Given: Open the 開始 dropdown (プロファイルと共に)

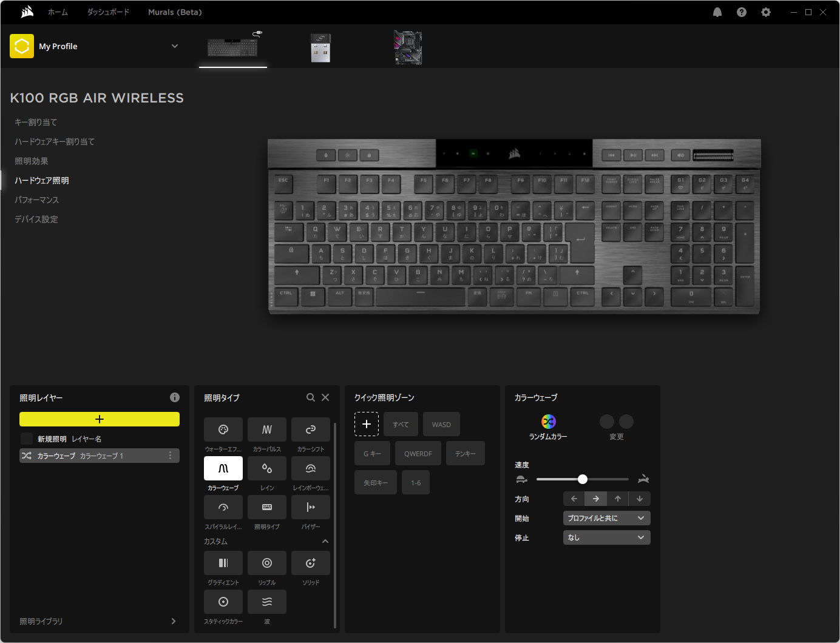Looking at the screenshot, I should (x=607, y=518).
